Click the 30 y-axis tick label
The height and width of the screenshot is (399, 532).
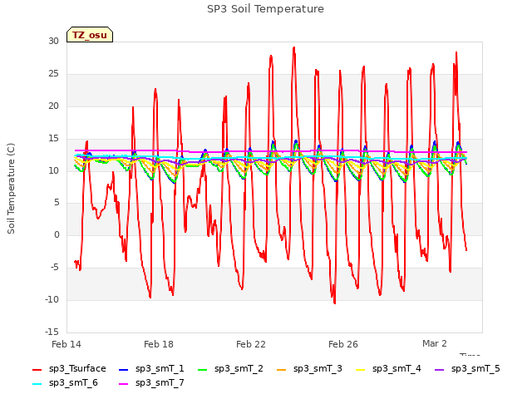tap(53, 41)
